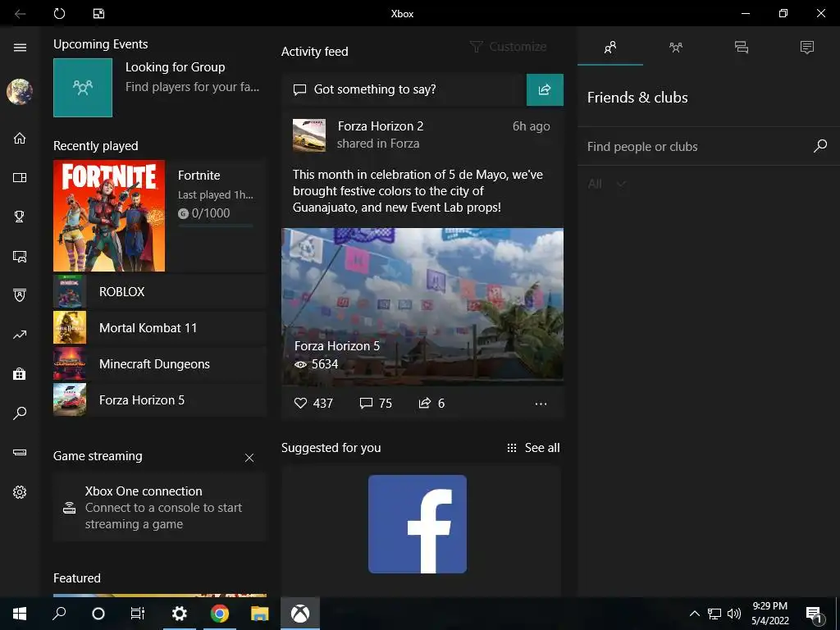Screen dimensions: 840x630
Task: Open My games sidebar icon
Action: coord(20,177)
